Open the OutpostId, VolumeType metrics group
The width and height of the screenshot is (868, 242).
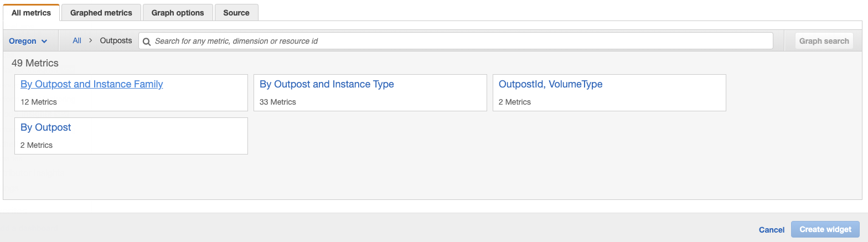click(550, 84)
